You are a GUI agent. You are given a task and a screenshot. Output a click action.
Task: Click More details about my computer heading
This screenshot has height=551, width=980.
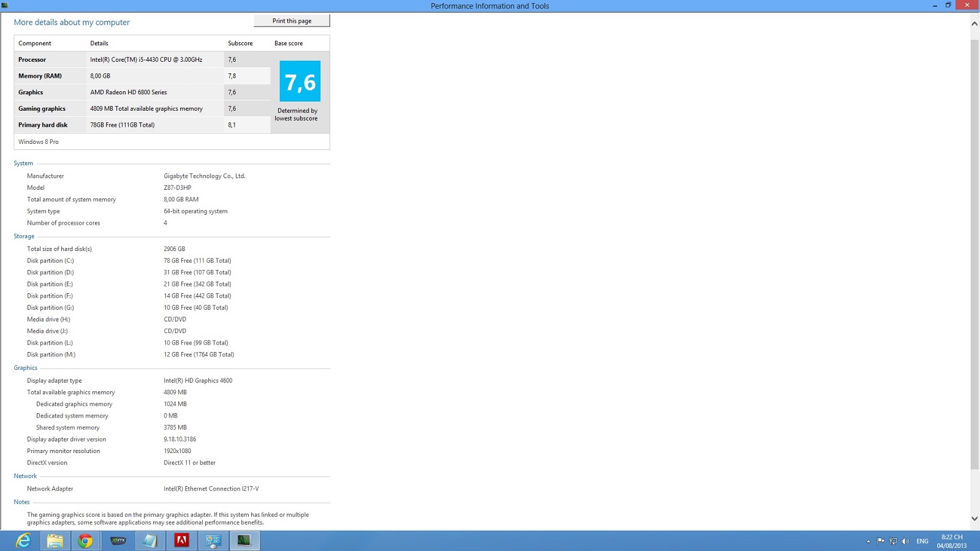click(x=72, y=22)
